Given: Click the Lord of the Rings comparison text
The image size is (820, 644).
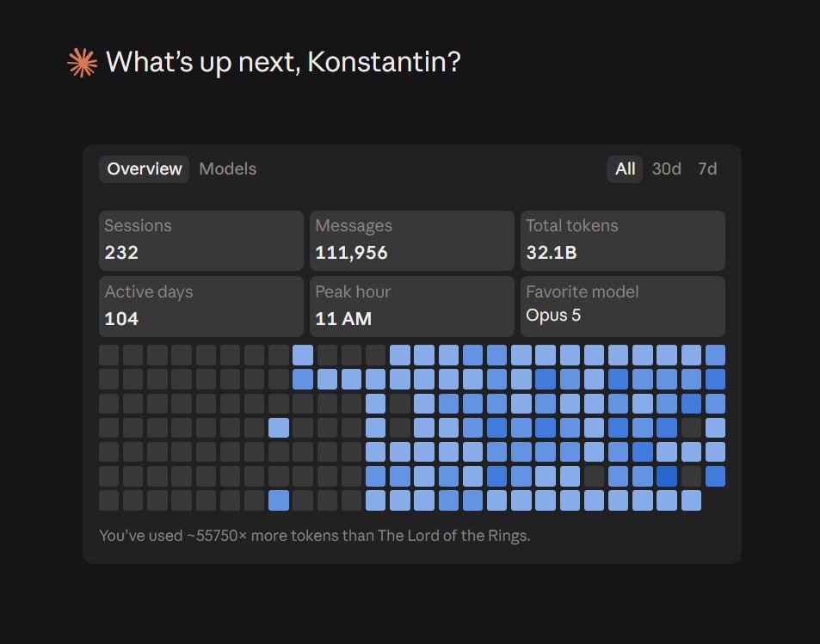Looking at the screenshot, I should pos(314,536).
